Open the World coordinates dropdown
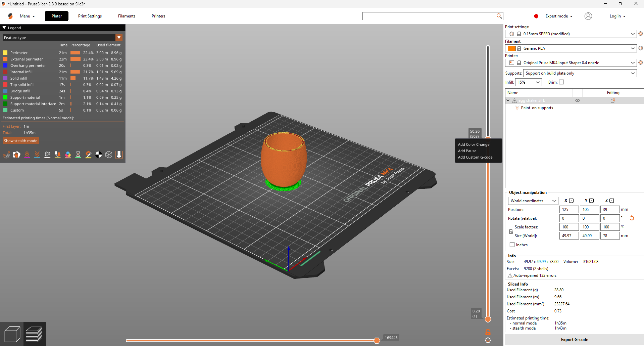The height and width of the screenshot is (346, 644). pos(533,201)
